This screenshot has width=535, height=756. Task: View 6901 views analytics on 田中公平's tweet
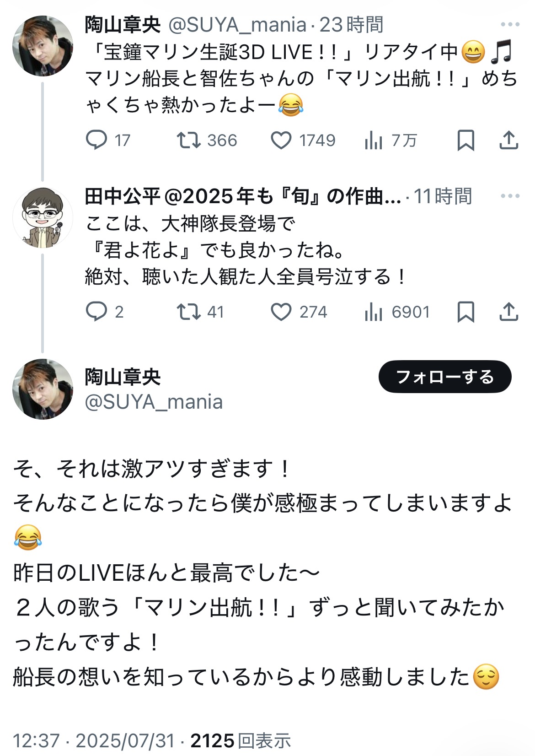374,312
